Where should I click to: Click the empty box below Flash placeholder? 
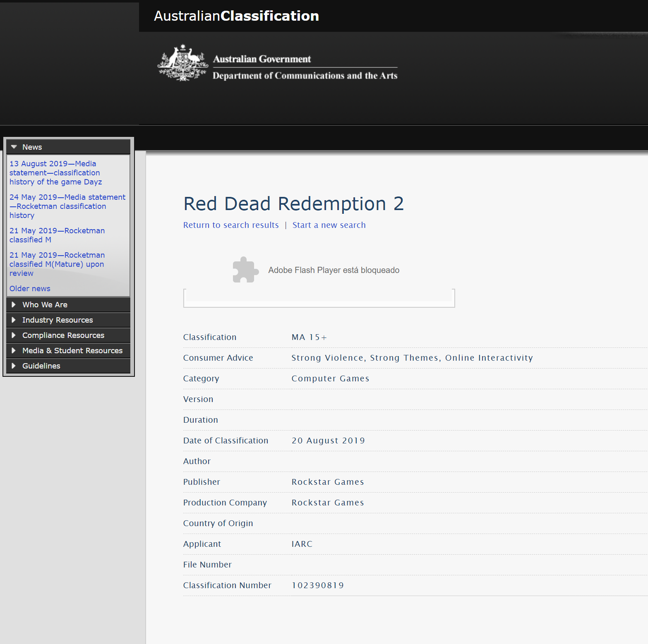point(319,298)
